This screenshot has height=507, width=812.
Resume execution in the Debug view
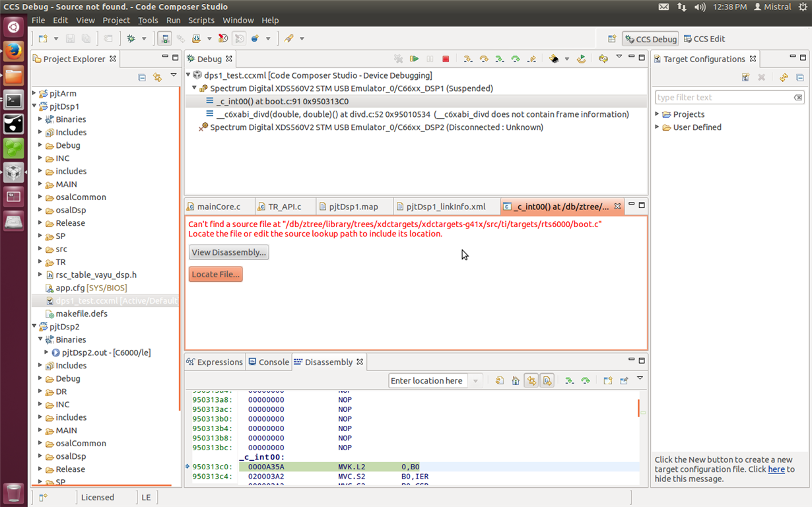coord(414,59)
